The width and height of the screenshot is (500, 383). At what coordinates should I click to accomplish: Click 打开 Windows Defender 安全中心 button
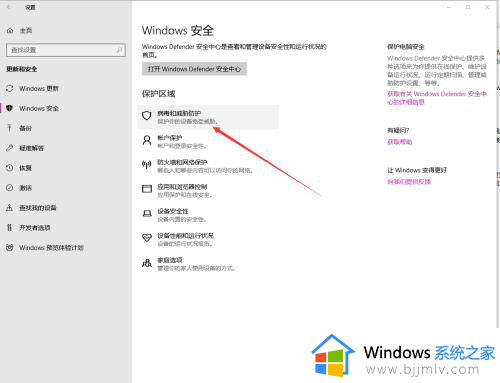[194, 69]
